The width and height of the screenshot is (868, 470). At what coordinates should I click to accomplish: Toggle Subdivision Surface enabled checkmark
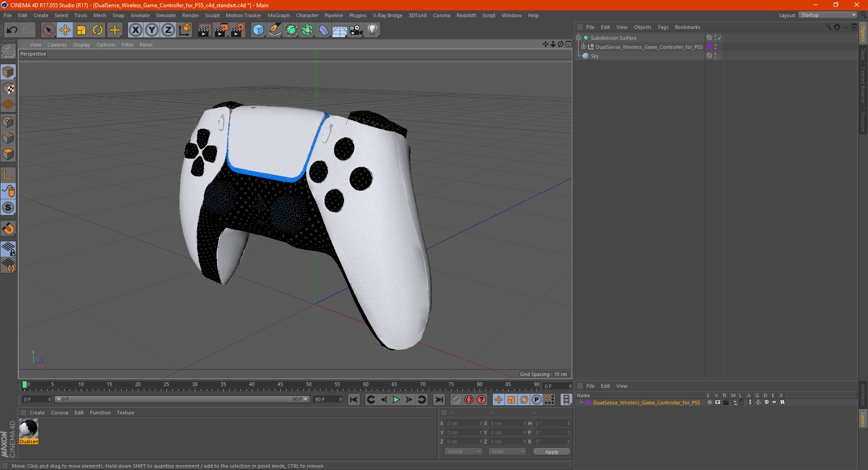719,38
